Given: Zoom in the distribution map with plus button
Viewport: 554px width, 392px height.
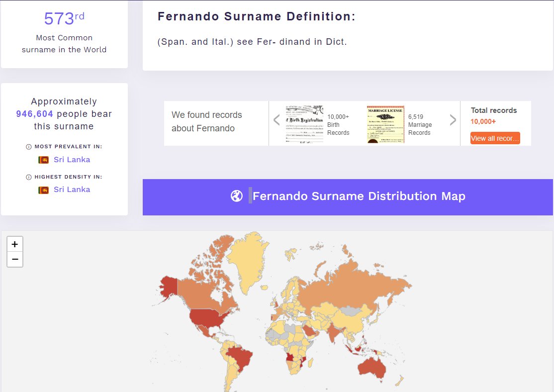Looking at the screenshot, I should point(15,244).
